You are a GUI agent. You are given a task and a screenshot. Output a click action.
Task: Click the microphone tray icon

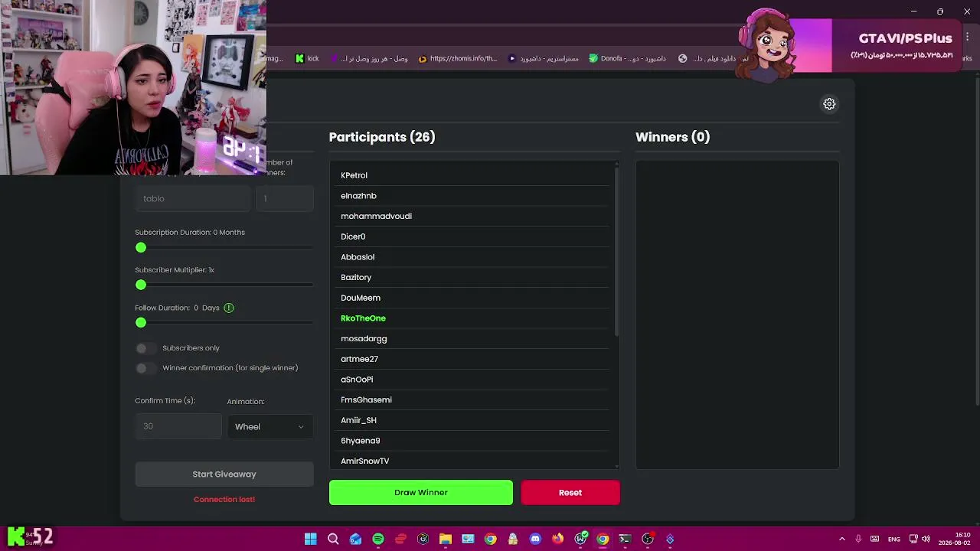(858, 539)
